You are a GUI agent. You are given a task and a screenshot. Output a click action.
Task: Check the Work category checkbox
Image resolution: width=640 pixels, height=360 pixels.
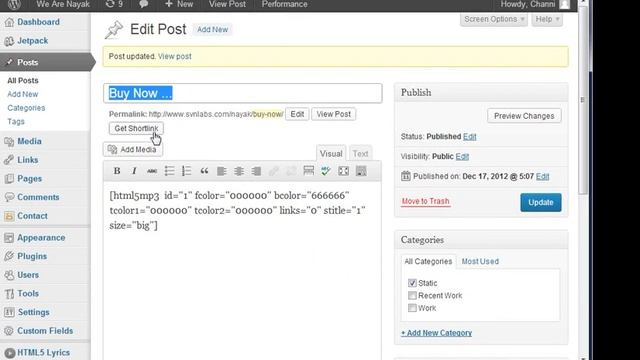coord(412,308)
